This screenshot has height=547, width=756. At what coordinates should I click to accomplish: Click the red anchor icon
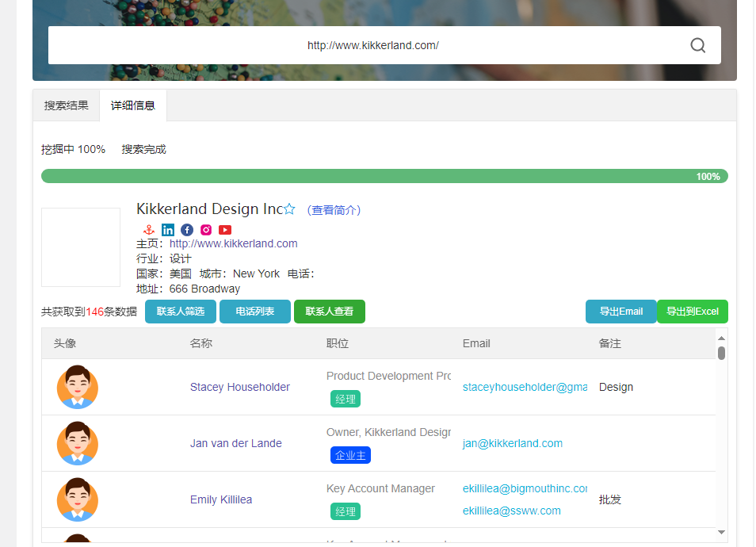(149, 230)
